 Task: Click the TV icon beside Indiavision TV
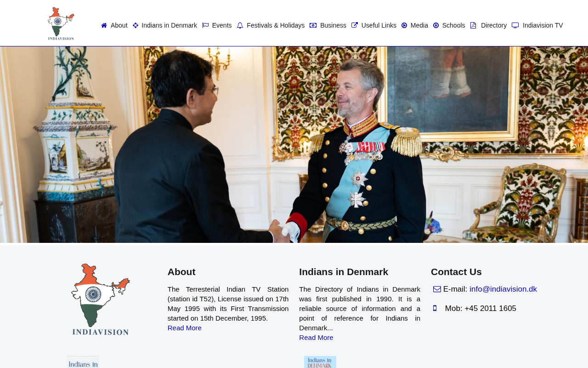[x=515, y=25]
